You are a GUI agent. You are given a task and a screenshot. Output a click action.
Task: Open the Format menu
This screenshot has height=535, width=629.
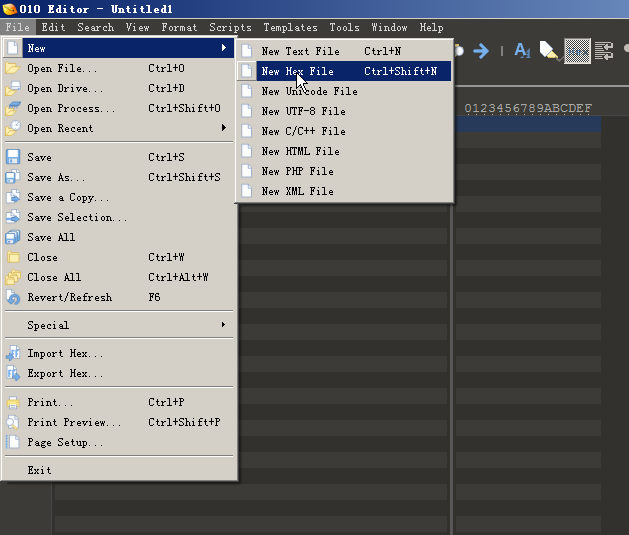point(179,27)
